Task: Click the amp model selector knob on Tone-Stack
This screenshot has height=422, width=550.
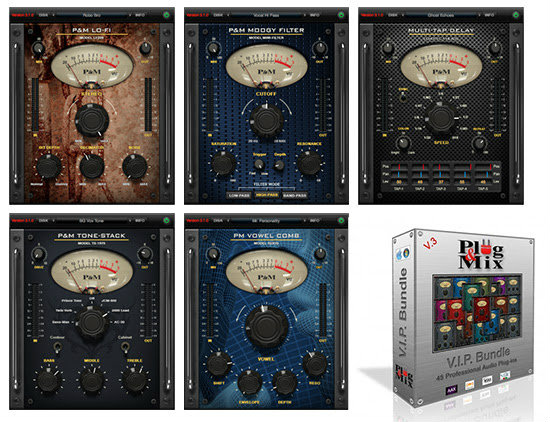Action: coord(92,322)
